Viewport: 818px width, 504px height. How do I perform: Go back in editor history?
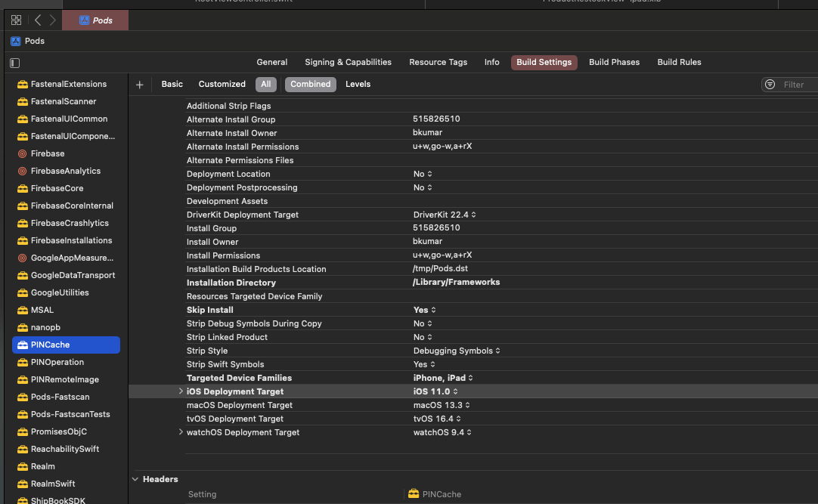click(x=38, y=20)
